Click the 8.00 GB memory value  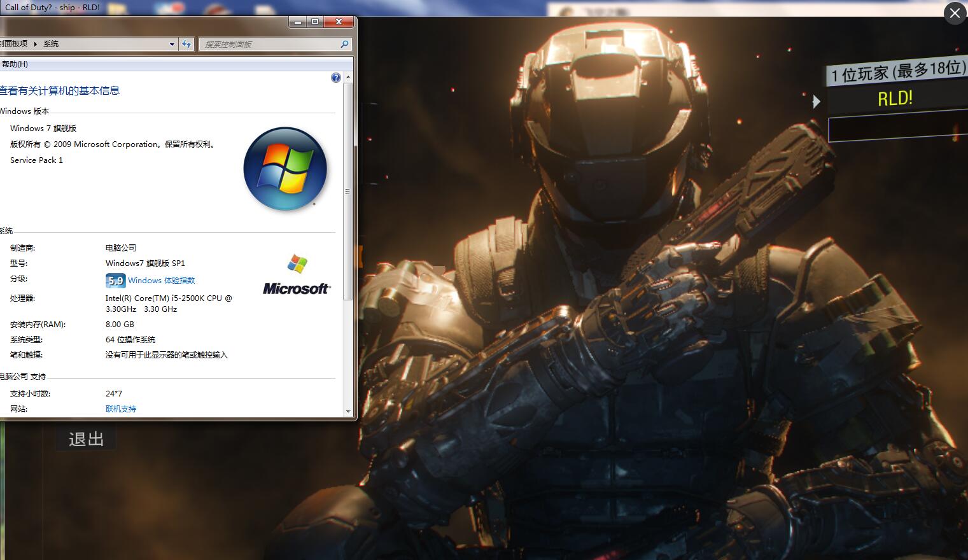click(x=120, y=325)
